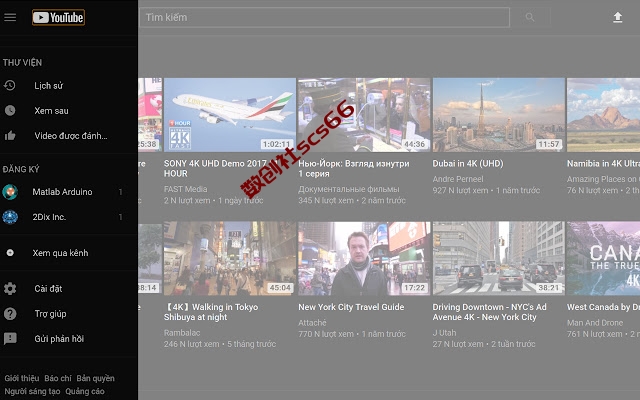This screenshot has width=640, height=400.
Task: Click the West Canada by Drone title
Action: pyautogui.click(x=603, y=307)
